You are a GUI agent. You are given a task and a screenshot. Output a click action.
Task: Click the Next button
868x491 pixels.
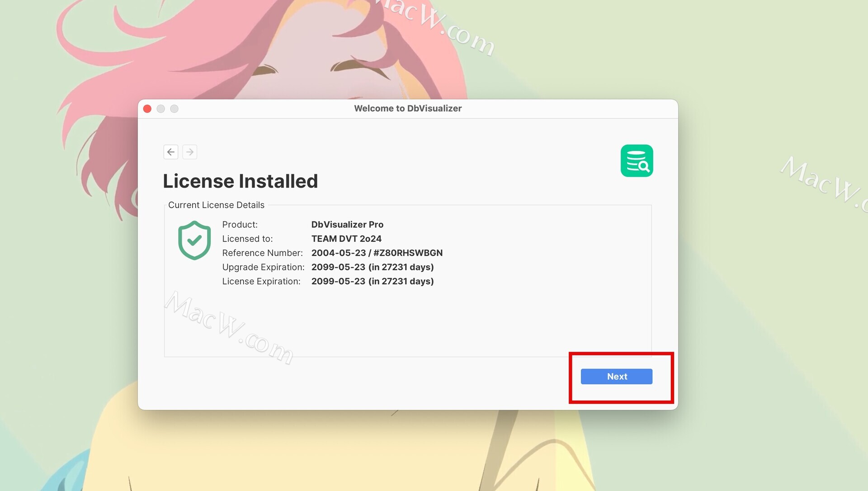pyautogui.click(x=617, y=377)
